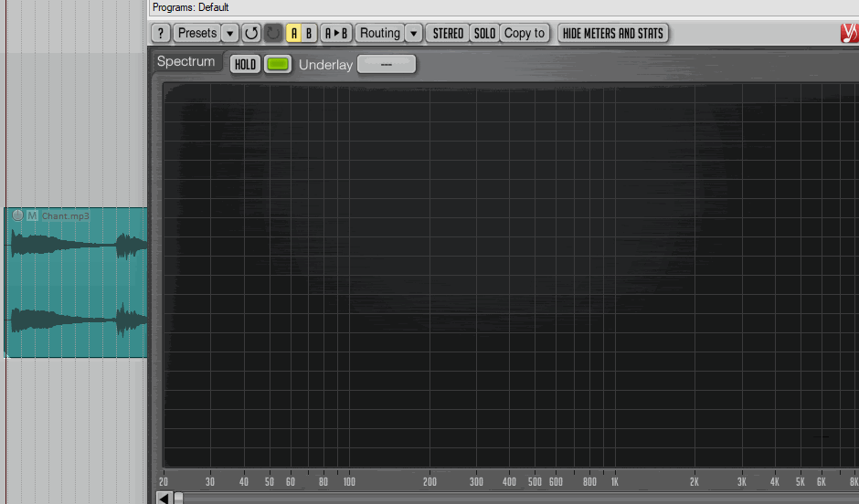Toggle the green spectrum enable button
The height and width of the screenshot is (504, 859).
(x=278, y=64)
